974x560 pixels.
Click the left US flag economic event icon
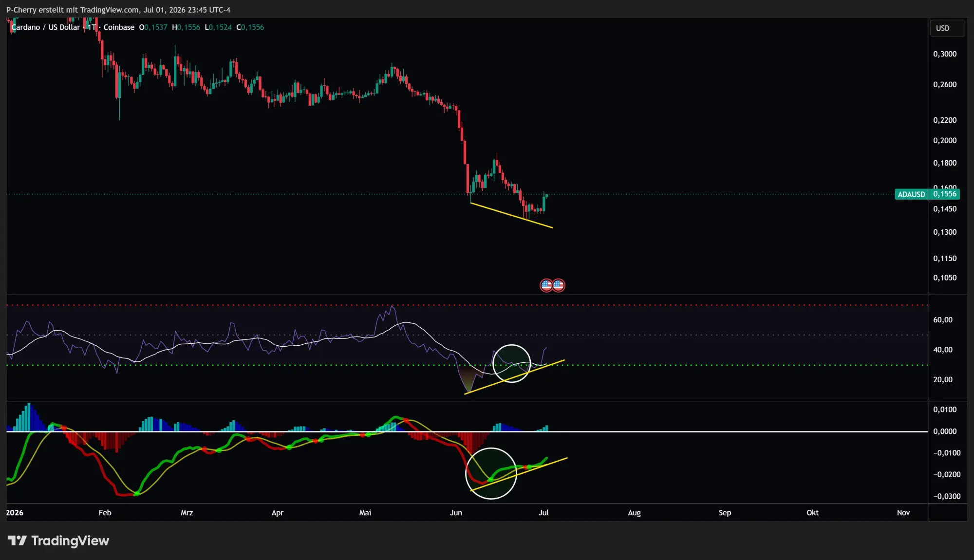click(x=546, y=285)
